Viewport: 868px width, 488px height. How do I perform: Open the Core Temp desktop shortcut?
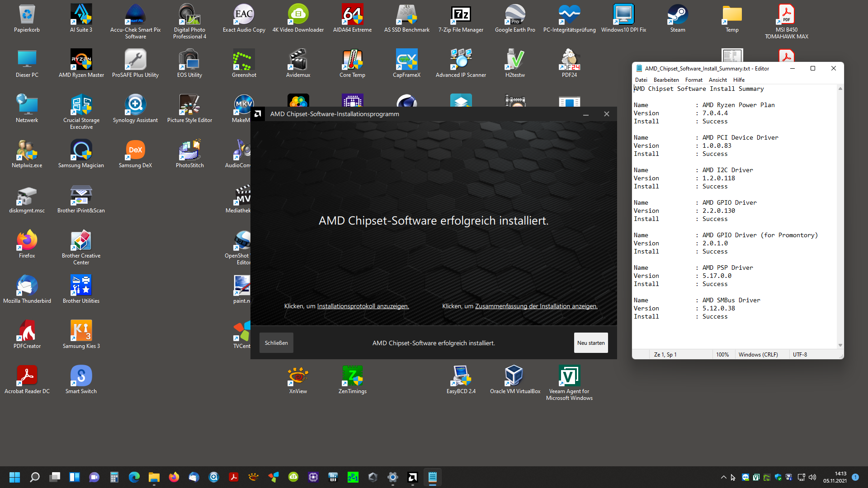(352, 60)
